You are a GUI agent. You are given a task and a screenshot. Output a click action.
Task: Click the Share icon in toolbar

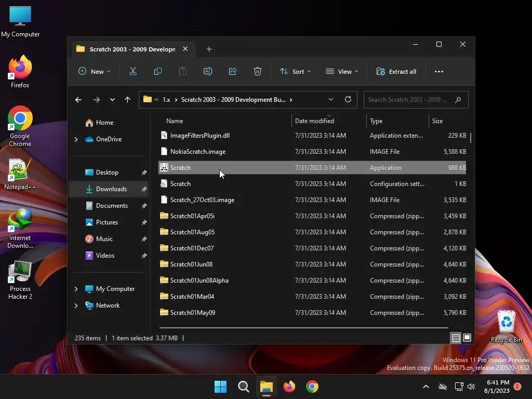click(233, 72)
